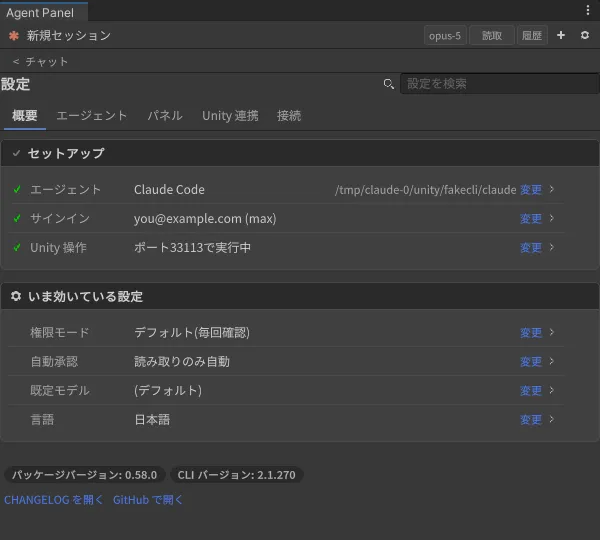Image resolution: width=600 pixels, height=540 pixels.
Task: Click the green checkmark on the エージェント row
Action: tap(17, 189)
